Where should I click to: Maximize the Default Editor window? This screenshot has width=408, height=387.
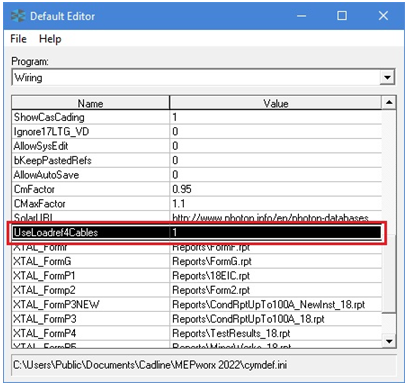(342, 16)
